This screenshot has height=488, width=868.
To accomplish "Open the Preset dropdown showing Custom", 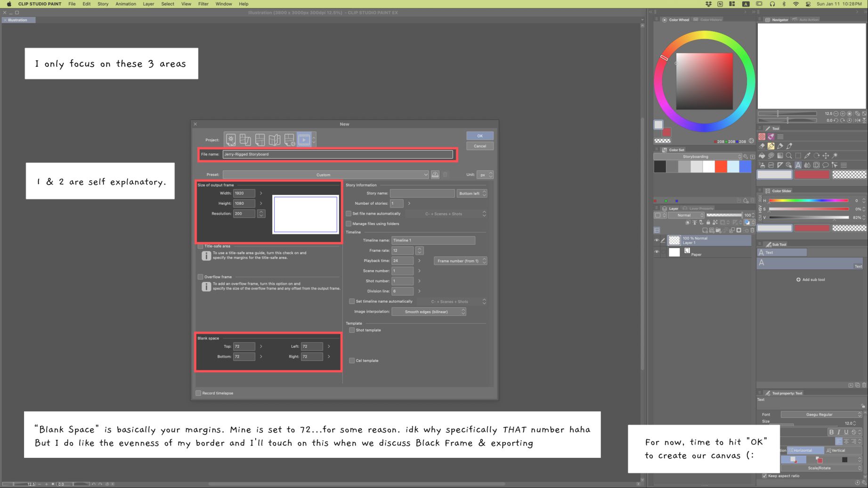I will point(325,175).
